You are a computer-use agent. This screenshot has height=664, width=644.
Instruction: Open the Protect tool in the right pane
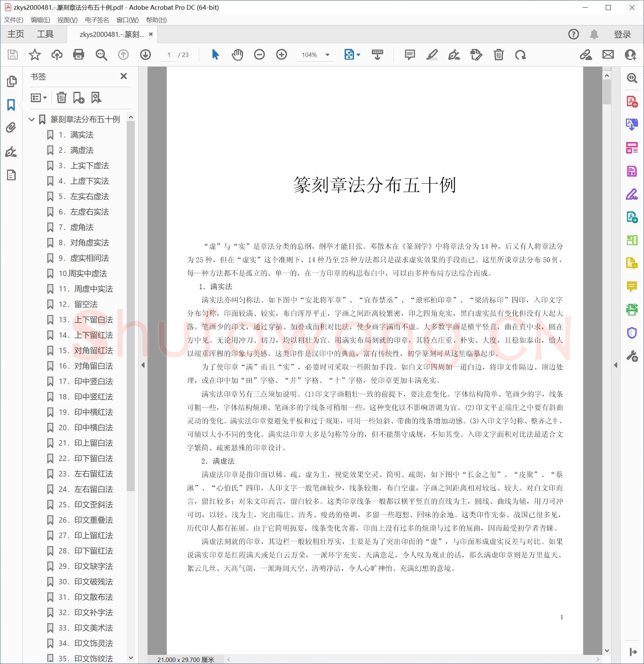click(x=632, y=333)
